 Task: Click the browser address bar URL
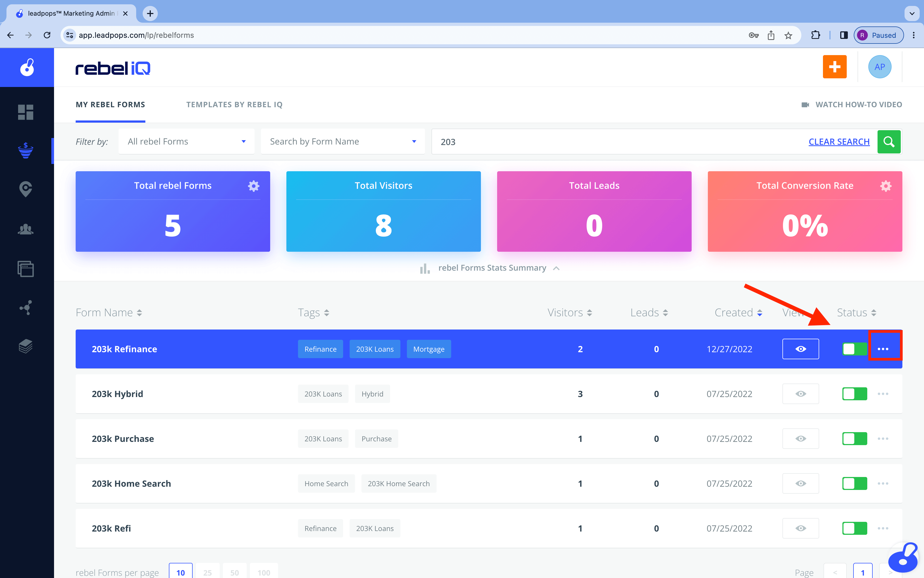click(x=136, y=35)
